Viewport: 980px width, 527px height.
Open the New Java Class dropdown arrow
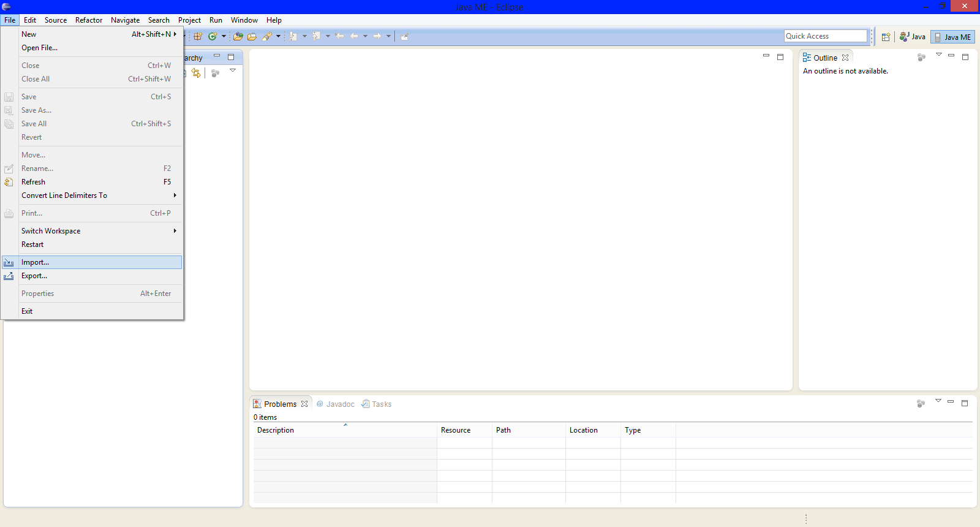point(224,36)
